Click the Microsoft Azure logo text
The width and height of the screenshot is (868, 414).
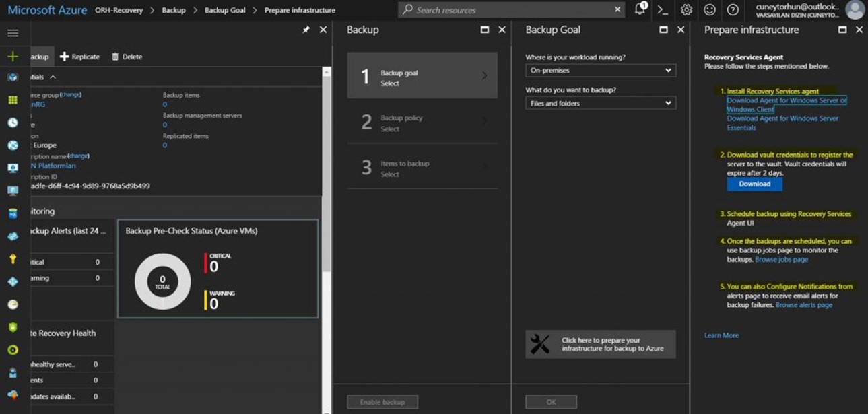[x=47, y=10]
